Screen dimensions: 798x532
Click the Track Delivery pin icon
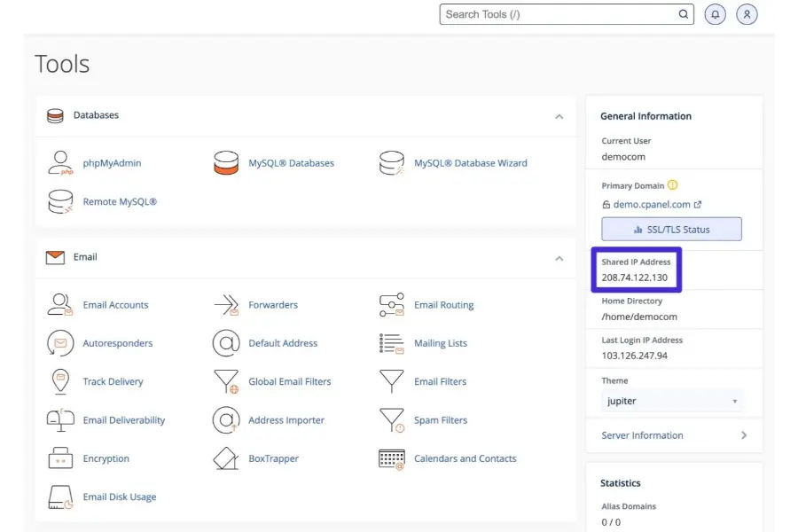click(60, 381)
